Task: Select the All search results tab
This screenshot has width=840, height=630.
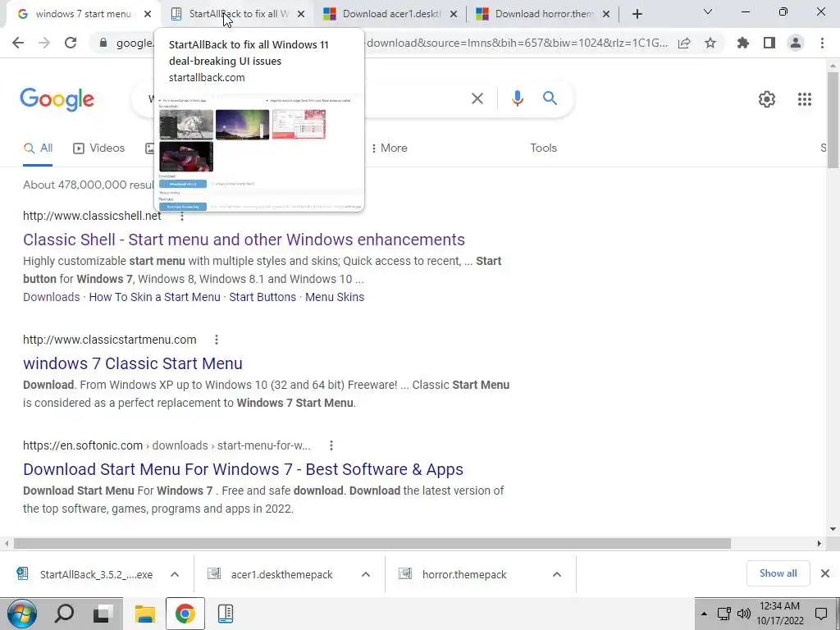Action: [38, 148]
